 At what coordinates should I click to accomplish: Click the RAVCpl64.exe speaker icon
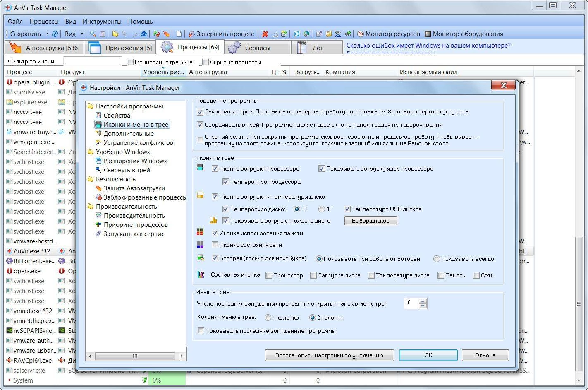click(10, 361)
